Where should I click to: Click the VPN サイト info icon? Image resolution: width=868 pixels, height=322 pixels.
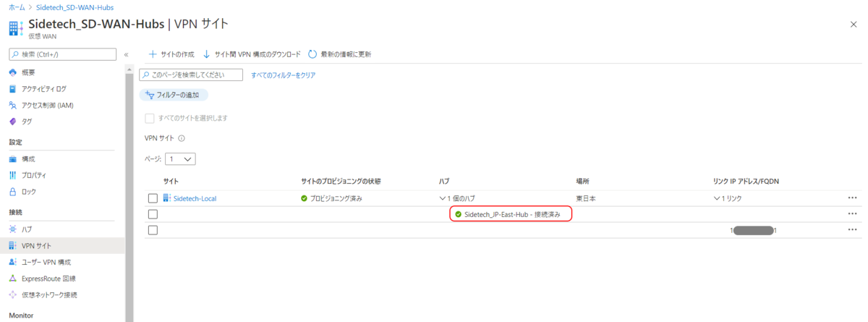point(182,138)
